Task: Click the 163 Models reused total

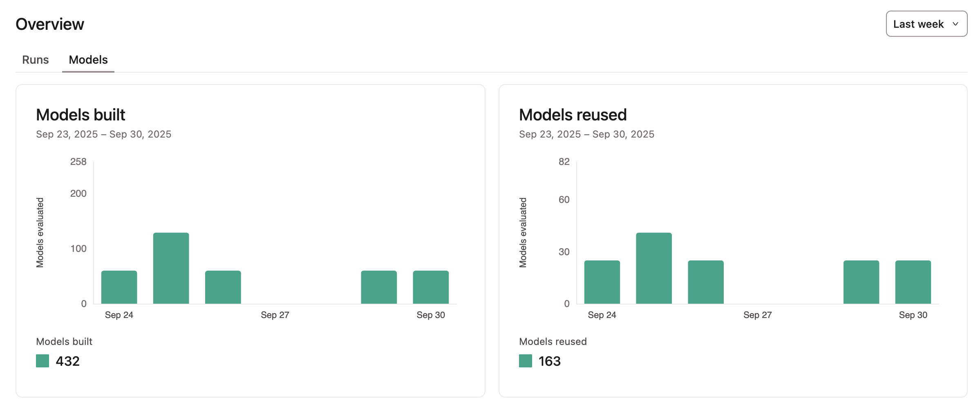Action: point(549,361)
